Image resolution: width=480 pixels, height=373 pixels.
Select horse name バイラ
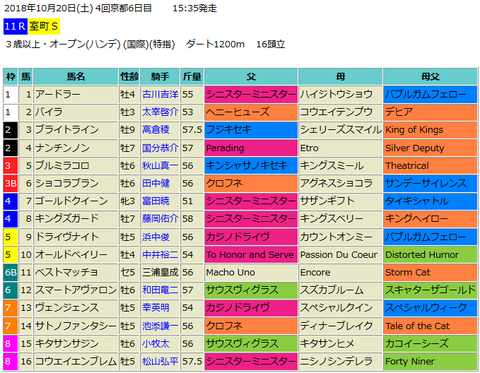coord(49,112)
